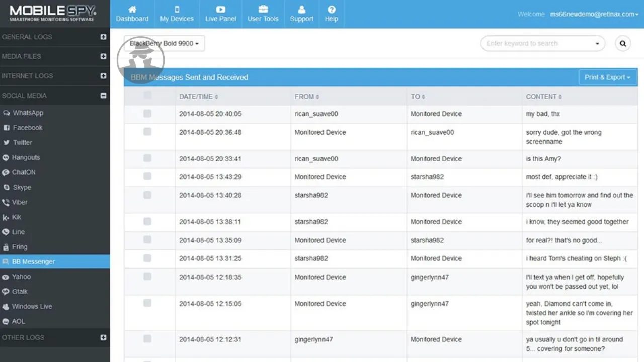Collapse the Social Media section
Screen dimensions: 644x362
click(103, 96)
